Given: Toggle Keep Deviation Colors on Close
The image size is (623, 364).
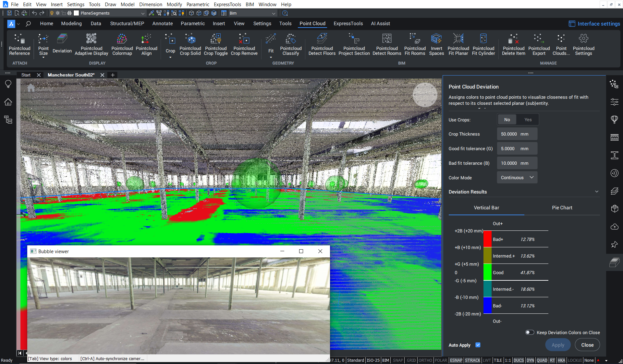Looking at the screenshot, I should 530,332.
